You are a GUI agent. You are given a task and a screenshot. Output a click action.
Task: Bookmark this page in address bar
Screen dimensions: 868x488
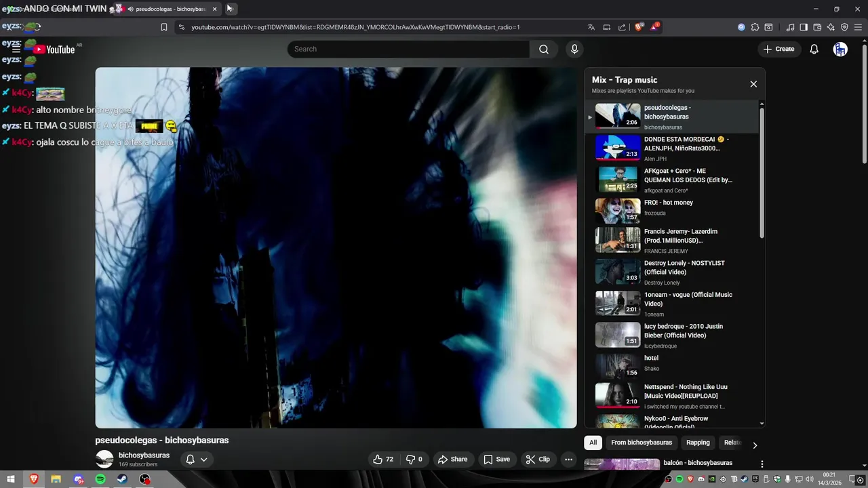point(164,27)
